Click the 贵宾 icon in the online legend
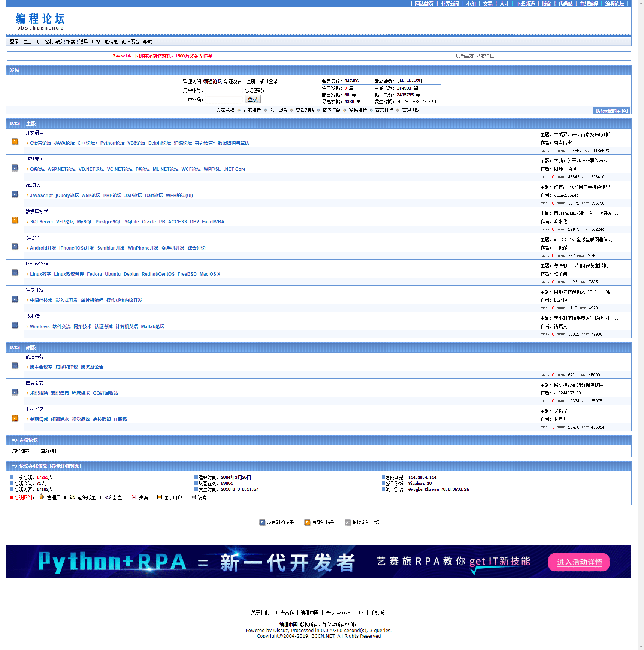Viewport: 644px width, 650px height. coord(134,497)
